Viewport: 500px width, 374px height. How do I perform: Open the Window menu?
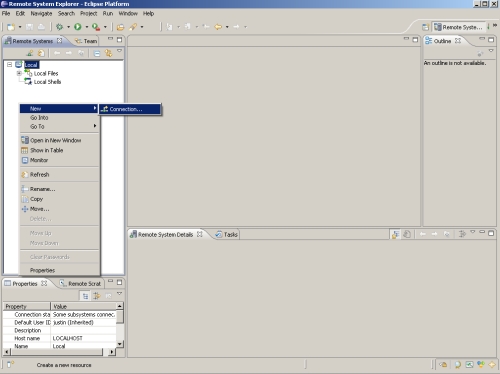[128, 14]
